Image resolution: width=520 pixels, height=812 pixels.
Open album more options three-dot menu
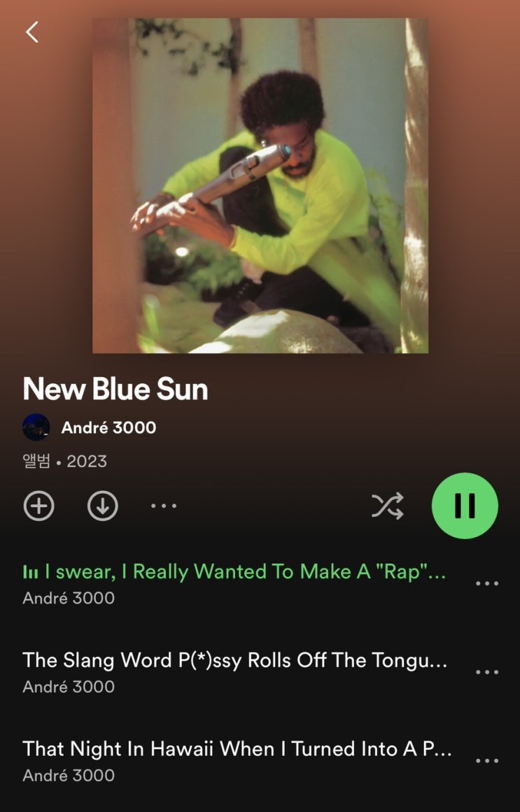(164, 506)
